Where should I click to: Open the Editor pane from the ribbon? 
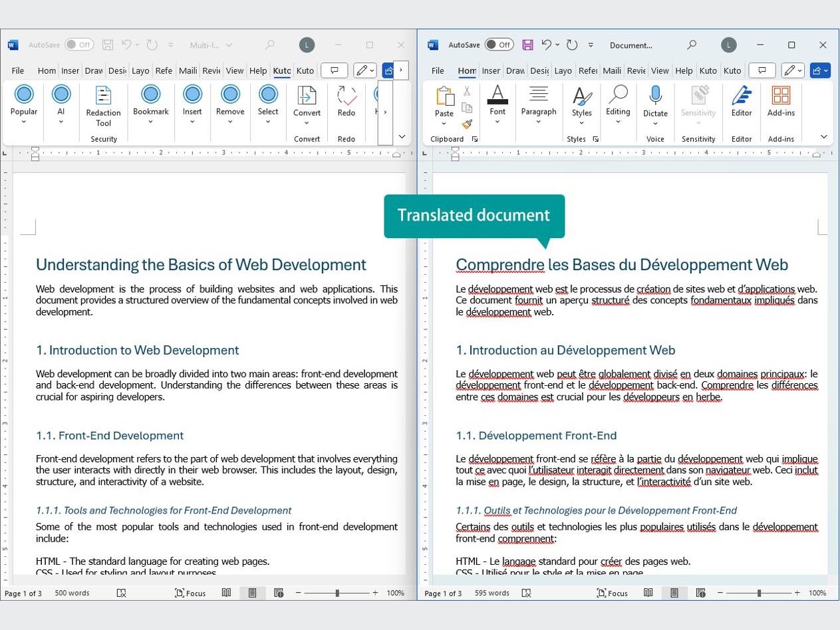click(742, 95)
